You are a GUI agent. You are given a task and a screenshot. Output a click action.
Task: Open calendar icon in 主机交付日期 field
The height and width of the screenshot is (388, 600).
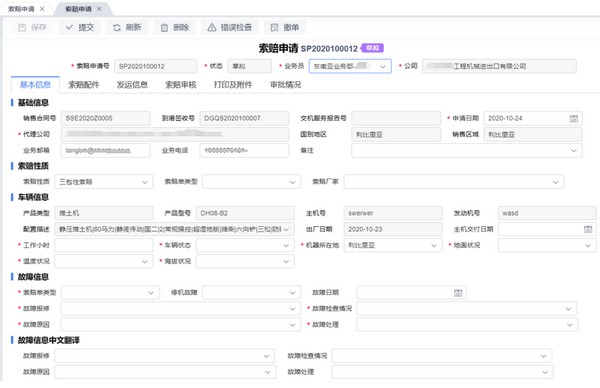click(588, 229)
